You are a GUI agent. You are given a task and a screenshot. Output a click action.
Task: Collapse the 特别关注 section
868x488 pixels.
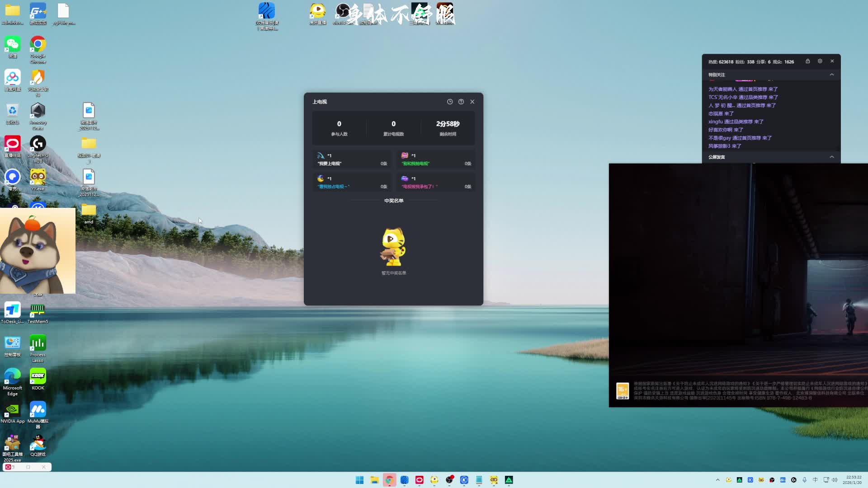[831, 75]
